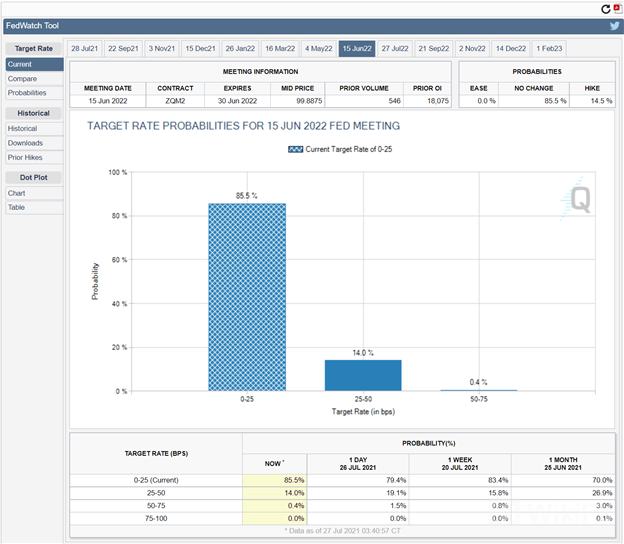The image size is (624, 544).
Task: Open the Dot Plot Chart item
Action: click(17, 193)
